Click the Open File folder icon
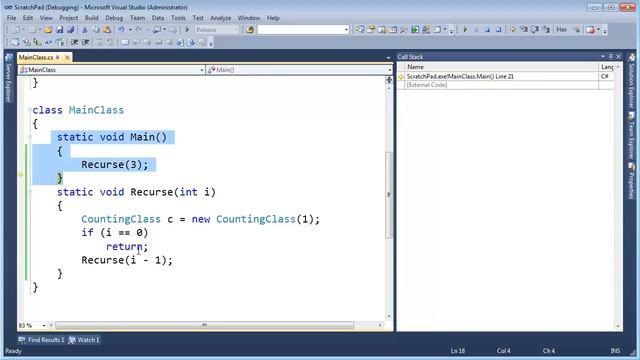640x360 pixels. [x=48, y=30]
